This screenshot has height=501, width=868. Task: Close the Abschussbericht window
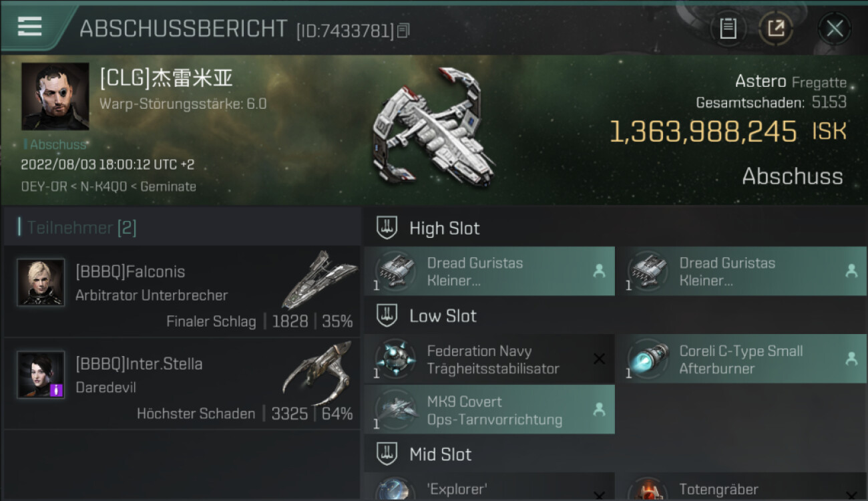click(x=835, y=28)
